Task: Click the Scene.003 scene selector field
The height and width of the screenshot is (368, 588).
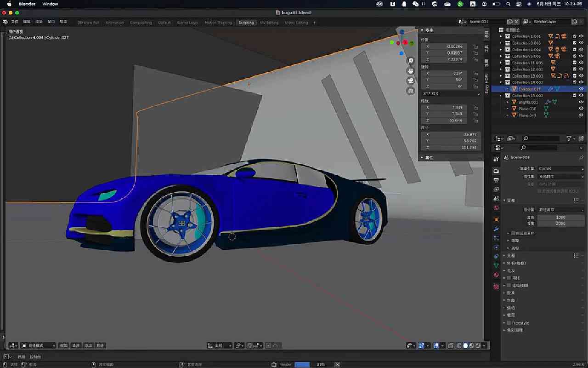Action: [487, 22]
